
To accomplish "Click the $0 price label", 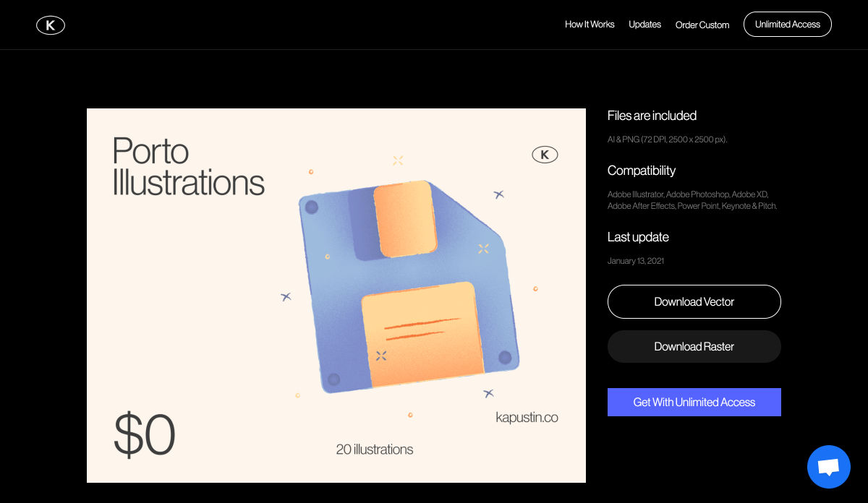I will (x=145, y=435).
